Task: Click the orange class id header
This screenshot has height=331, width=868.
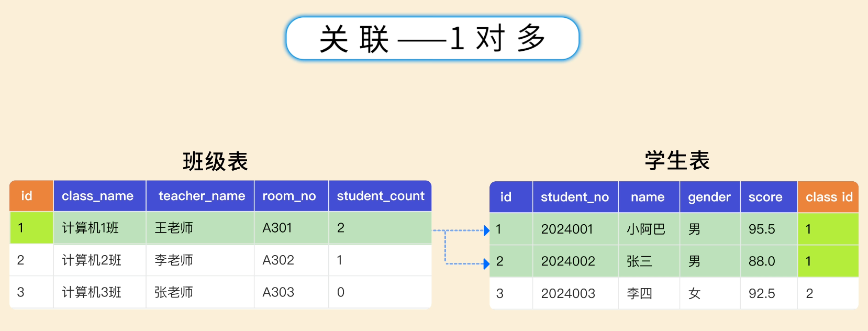Action: pyautogui.click(x=829, y=197)
